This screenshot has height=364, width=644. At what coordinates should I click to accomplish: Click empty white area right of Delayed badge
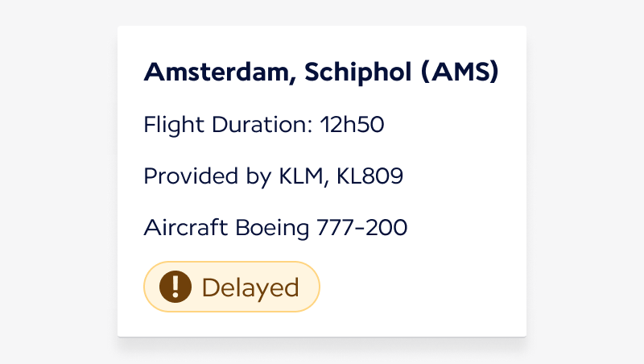click(419, 287)
